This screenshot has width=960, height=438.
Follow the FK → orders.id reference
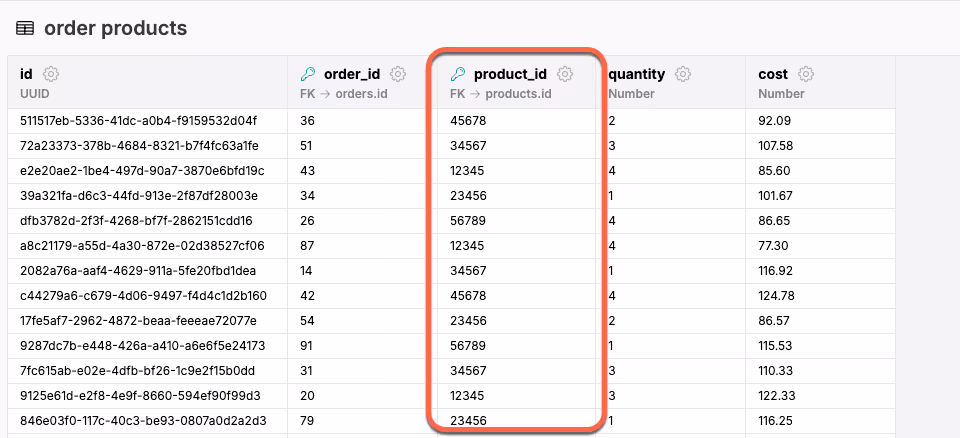[343, 94]
